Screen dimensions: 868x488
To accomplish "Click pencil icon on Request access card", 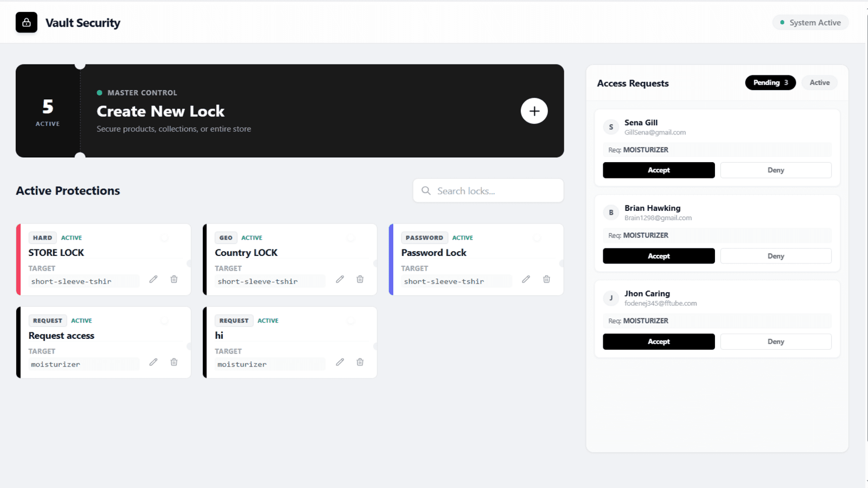I will (x=154, y=362).
